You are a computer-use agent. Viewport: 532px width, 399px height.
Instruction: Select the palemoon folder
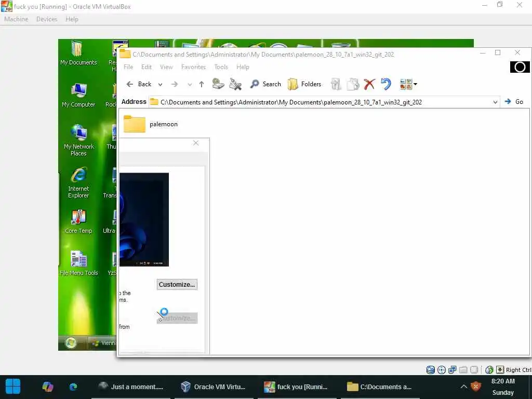(151, 124)
